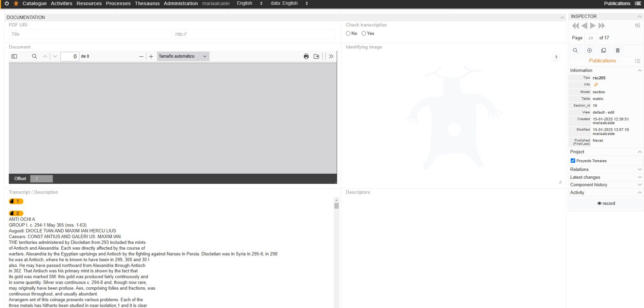Image resolution: width=644 pixels, height=308 pixels.
Task: Zoom out the PDF with minus icon
Action: [141, 56]
